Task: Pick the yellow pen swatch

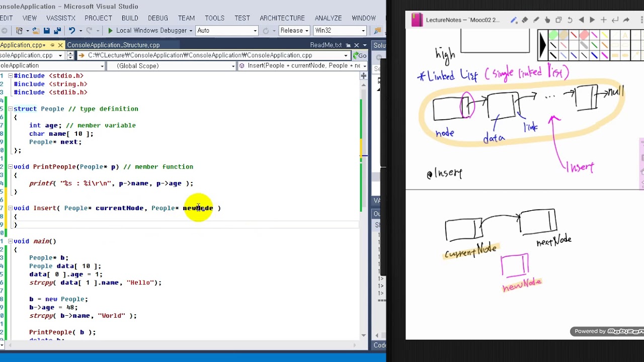Action: (604, 36)
